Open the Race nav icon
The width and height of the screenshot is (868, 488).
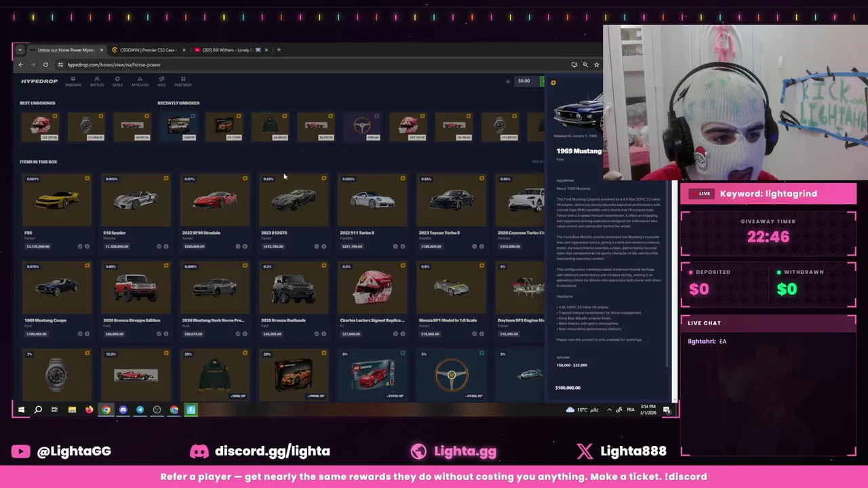161,81
